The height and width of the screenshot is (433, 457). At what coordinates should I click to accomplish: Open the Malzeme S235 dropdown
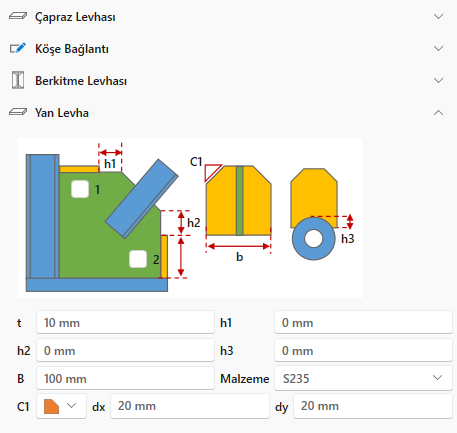coord(363,378)
